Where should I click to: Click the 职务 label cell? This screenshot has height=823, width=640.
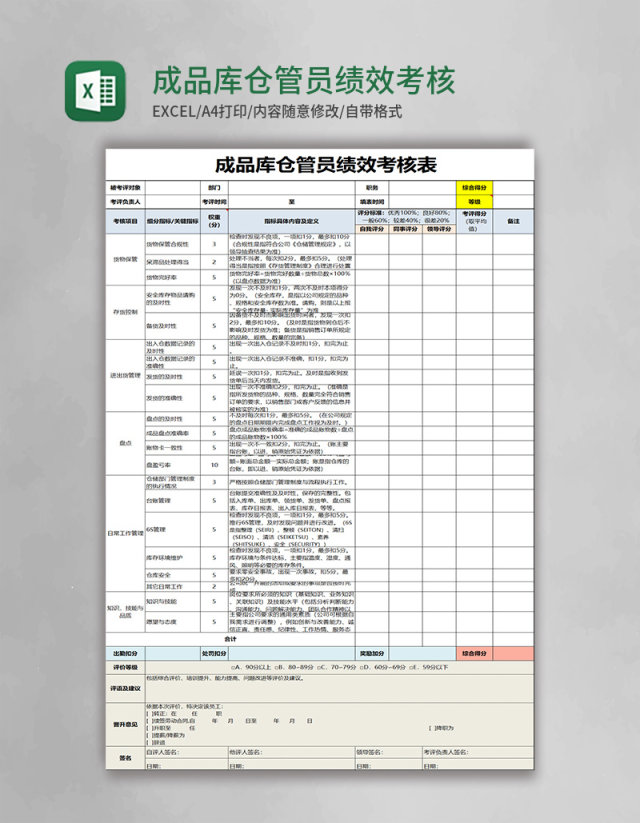[372, 187]
